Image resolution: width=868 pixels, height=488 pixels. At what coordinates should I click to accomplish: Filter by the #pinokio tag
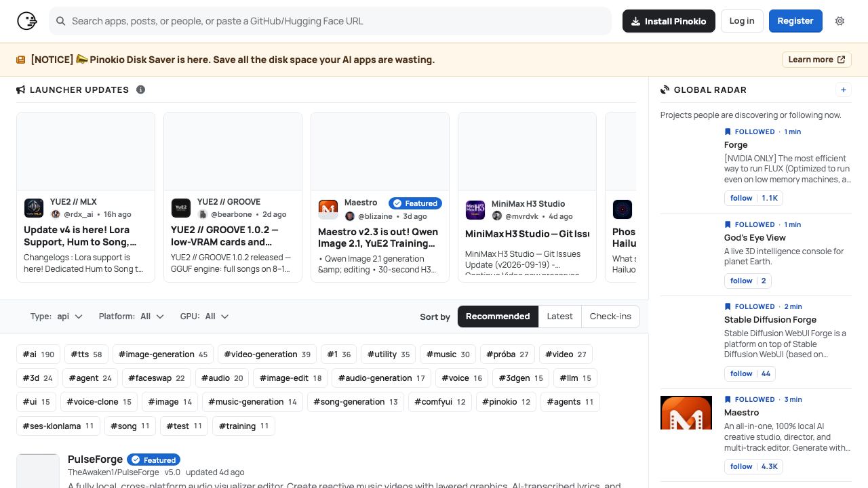point(506,402)
